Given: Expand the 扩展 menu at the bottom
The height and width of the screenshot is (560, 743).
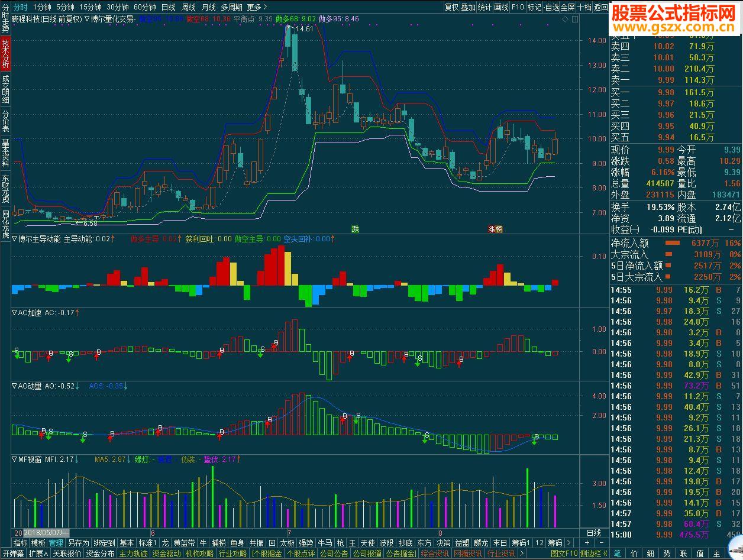Looking at the screenshot, I should [38, 553].
